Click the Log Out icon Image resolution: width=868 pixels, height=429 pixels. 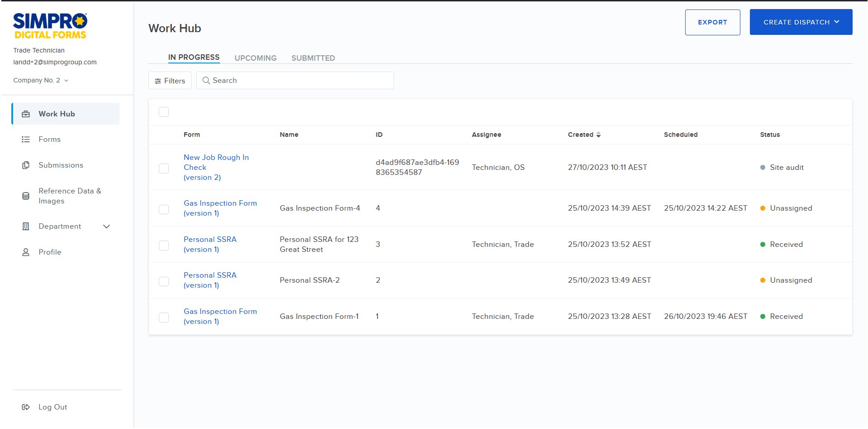coord(26,407)
